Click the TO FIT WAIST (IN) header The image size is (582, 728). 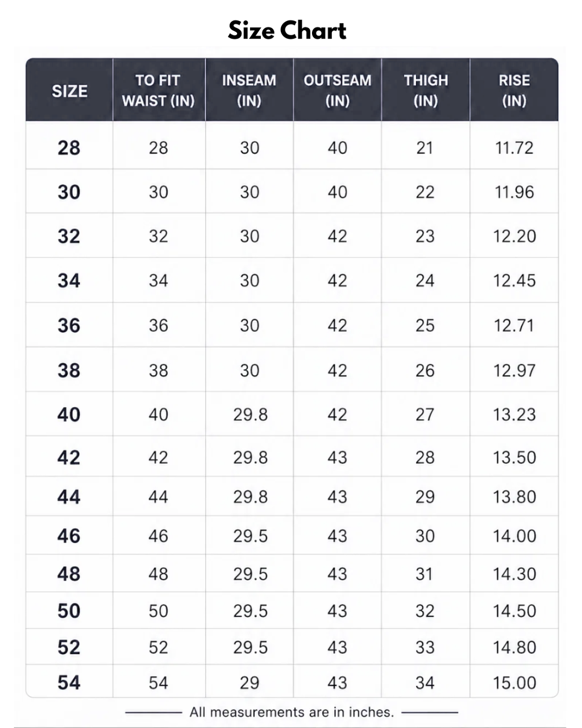(x=159, y=90)
